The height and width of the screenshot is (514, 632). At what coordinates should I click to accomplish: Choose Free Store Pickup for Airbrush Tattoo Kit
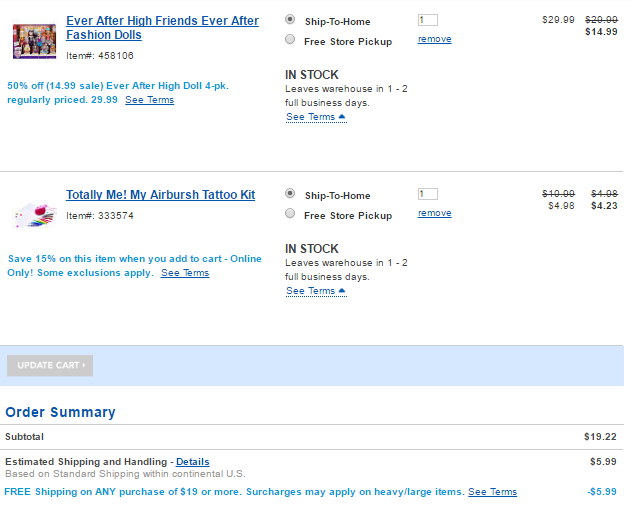coord(290,214)
